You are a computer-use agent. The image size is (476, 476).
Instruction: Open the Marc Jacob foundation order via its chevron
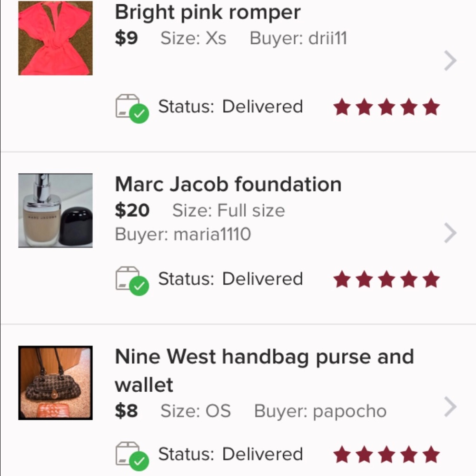[x=450, y=233]
